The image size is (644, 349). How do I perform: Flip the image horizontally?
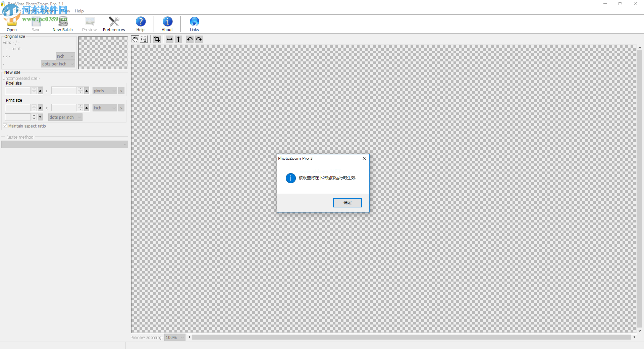pyautogui.click(x=170, y=39)
